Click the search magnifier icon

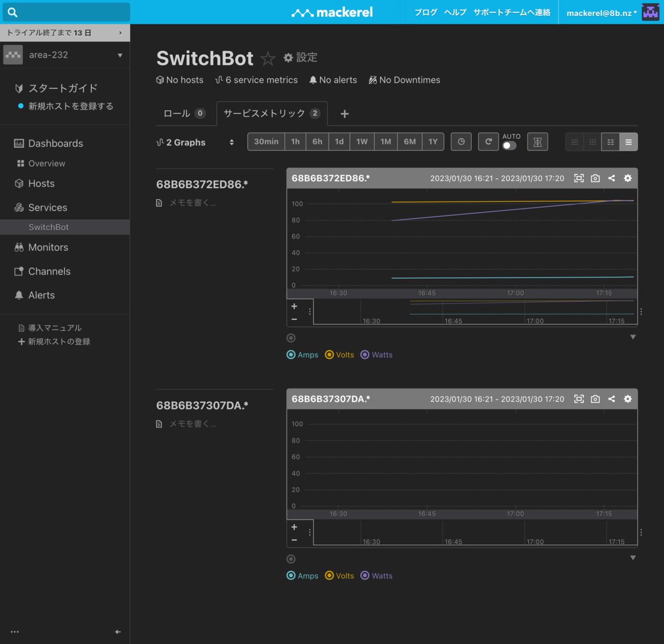[13, 12]
